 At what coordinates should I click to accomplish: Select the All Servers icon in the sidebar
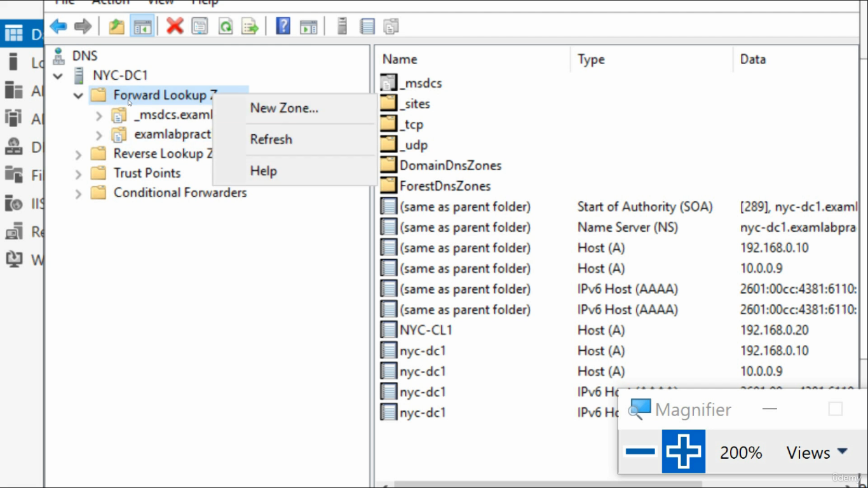point(14,90)
